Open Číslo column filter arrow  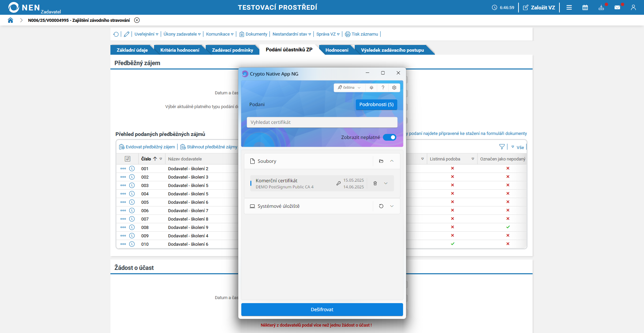coord(161,159)
